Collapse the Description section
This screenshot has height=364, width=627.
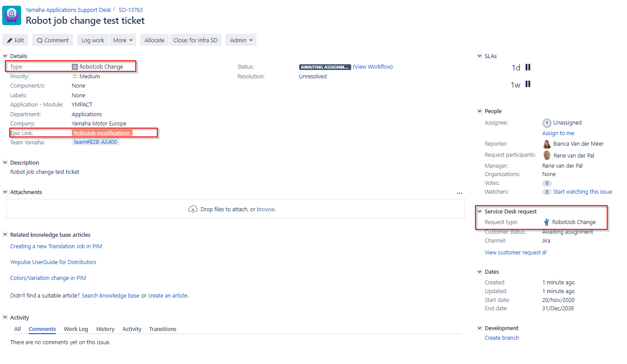(5, 162)
